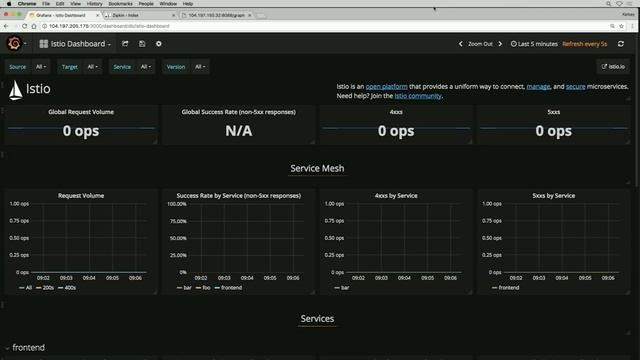Open 5xxs by Service panel title
The width and height of the screenshot is (640, 360).
pos(553,196)
